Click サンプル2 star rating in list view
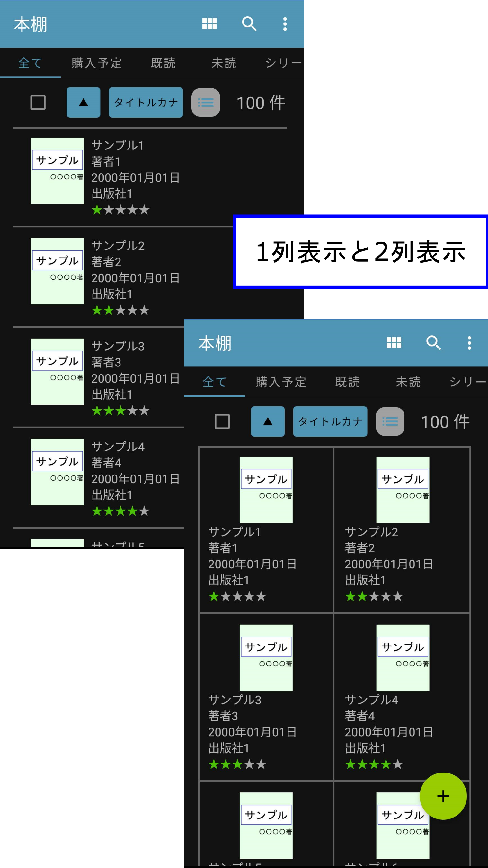This screenshot has width=488, height=868. tap(120, 310)
